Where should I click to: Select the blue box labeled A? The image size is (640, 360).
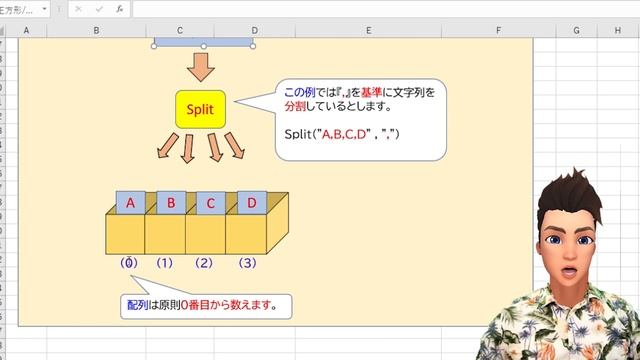pos(131,202)
